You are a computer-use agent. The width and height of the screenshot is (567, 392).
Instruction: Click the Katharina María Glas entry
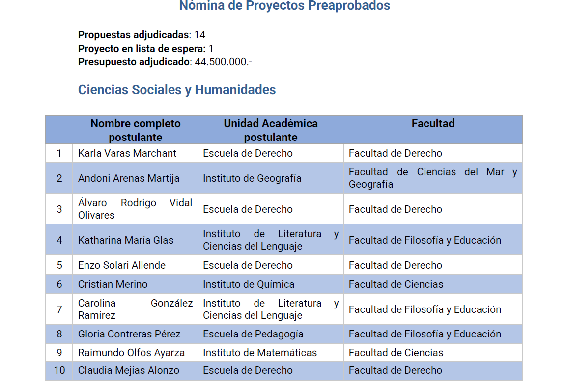pos(126,240)
